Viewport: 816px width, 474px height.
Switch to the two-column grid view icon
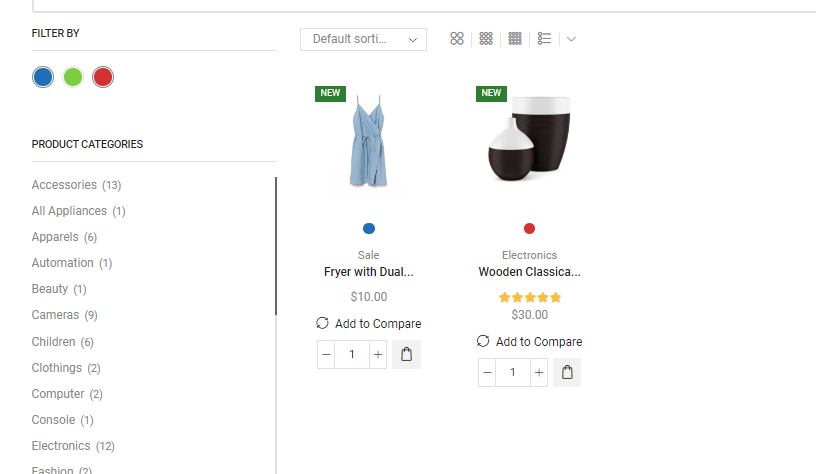457,39
